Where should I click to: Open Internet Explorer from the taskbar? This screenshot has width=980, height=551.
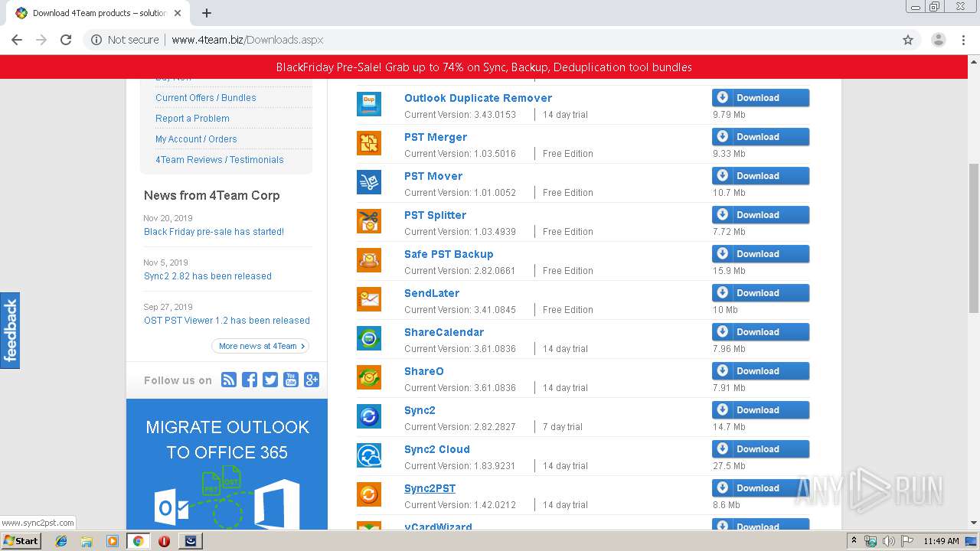point(61,541)
